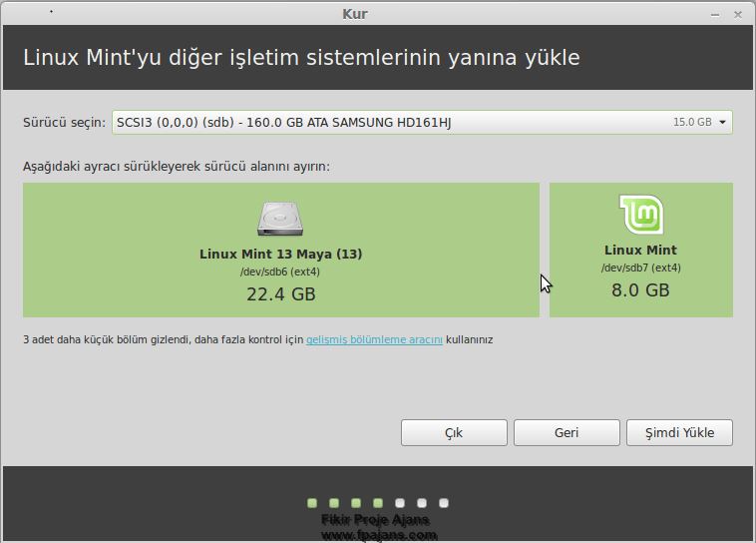Screen dimensions: 756x543
Task: Click the 15.0 GB value in drive selector
Action: (692, 122)
